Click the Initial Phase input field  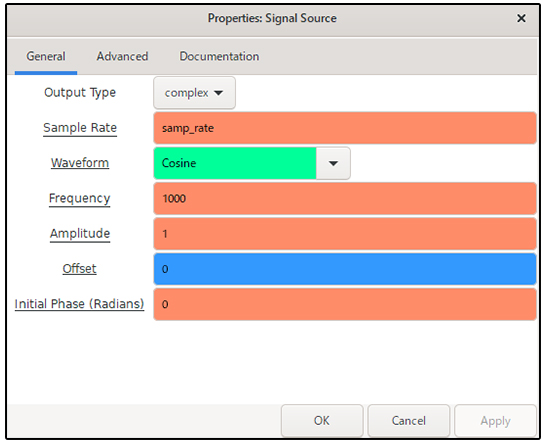click(x=345, y=304)
